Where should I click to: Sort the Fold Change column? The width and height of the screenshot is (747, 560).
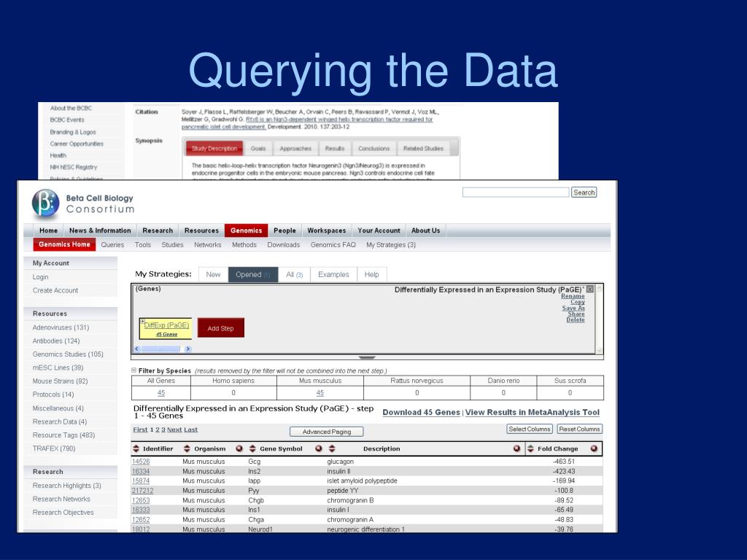pos(530,448)
